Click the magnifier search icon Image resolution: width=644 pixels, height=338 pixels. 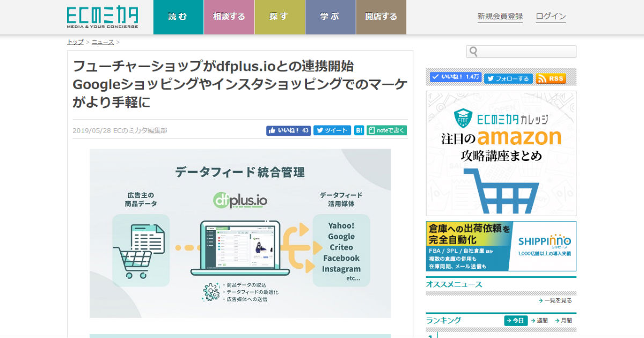pyautogui.click(x=473, y=52)
